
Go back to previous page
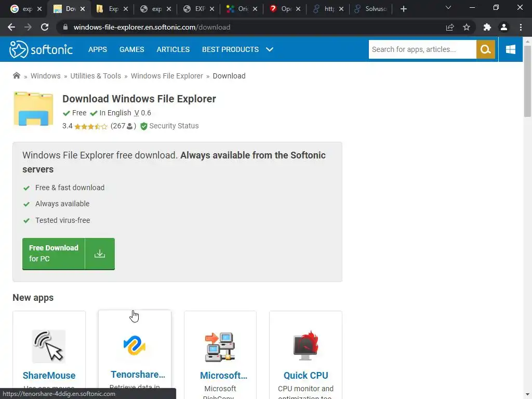pos(11,27)
